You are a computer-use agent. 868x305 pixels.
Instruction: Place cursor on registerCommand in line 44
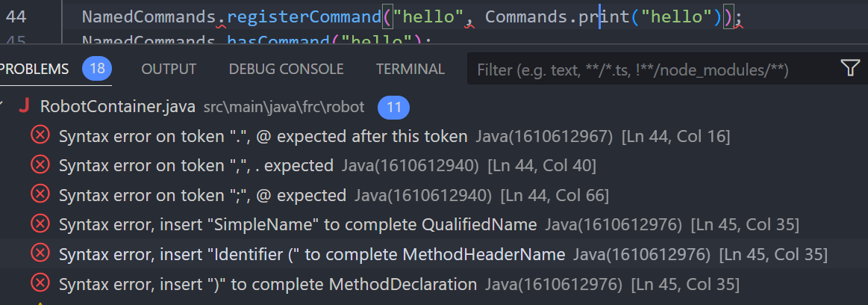303,16
